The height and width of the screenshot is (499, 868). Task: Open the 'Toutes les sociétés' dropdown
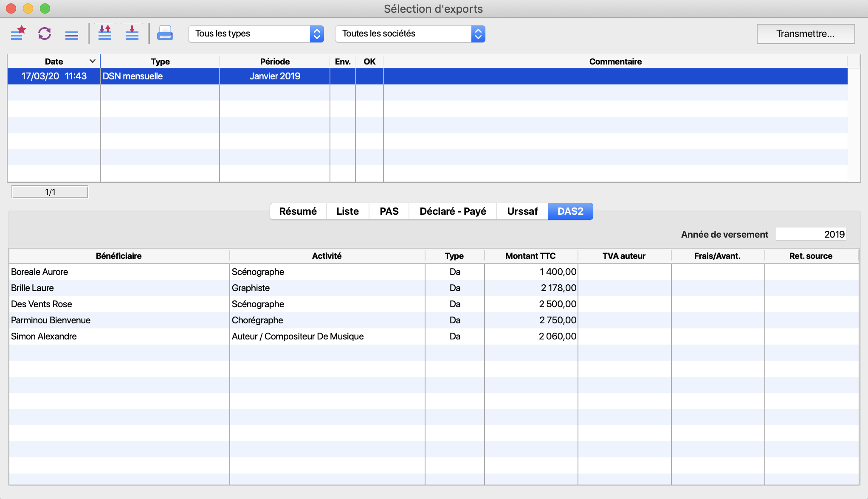[410, 34]
